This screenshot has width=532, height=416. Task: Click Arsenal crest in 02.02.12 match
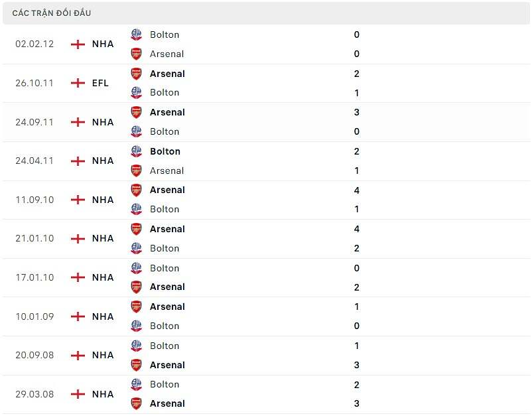[136, 54]
